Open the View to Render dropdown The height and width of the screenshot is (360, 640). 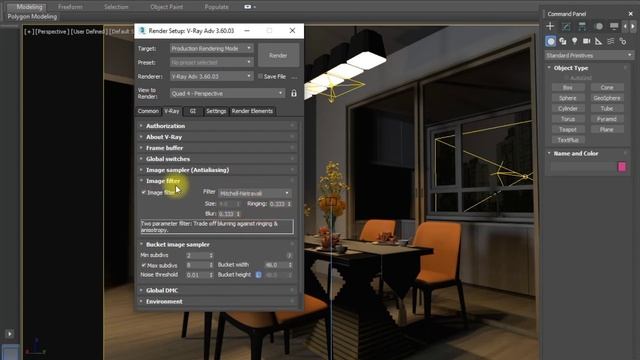coord(227,93)
